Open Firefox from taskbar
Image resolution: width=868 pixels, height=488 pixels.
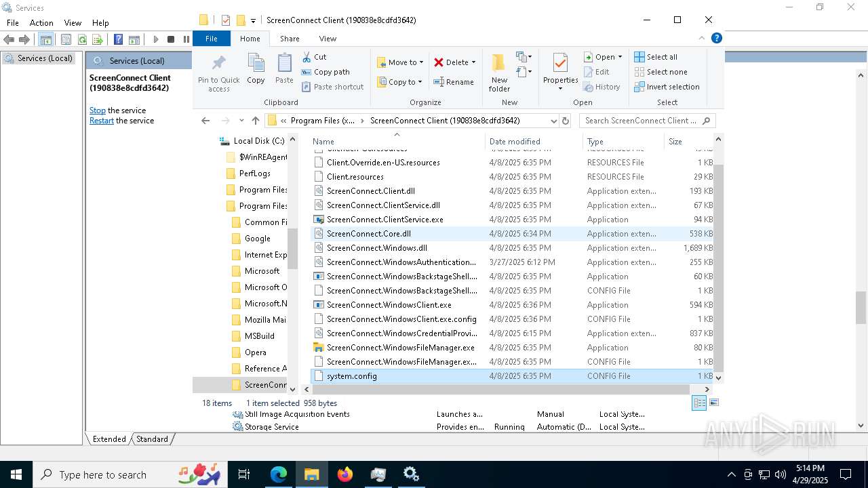[x=345, y=474]
